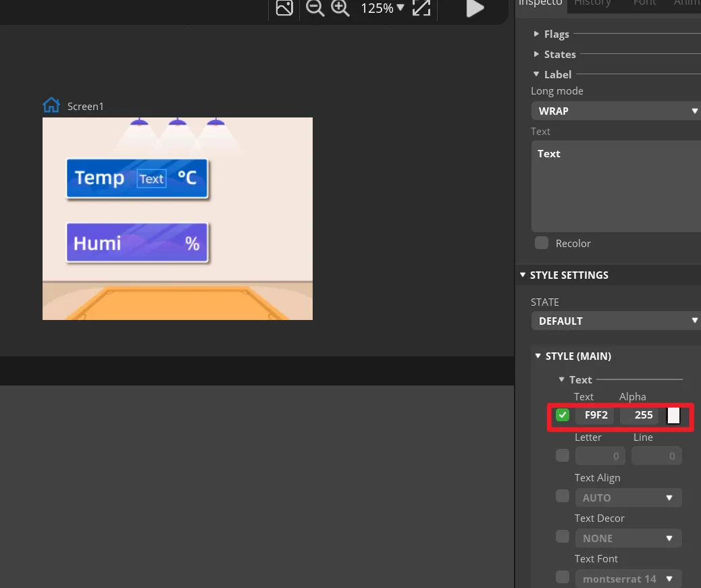
Task: Zoom out the canvas view
Action: coord(315,8)
